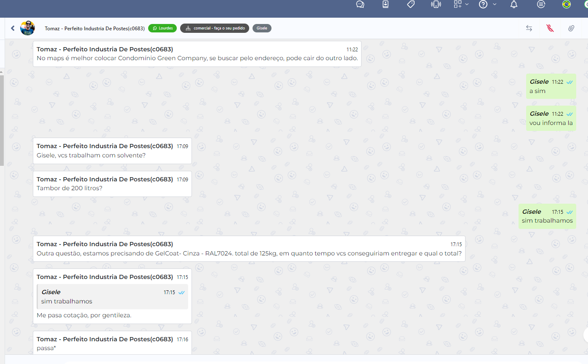Go back using the left chevron arrow

coord(13,28)
